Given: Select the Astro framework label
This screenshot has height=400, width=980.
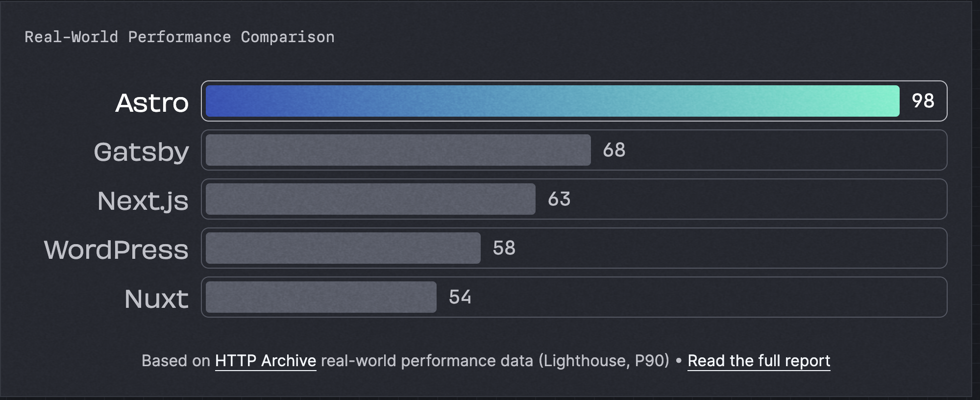Looking at the screenshot, I should point(152,103).
